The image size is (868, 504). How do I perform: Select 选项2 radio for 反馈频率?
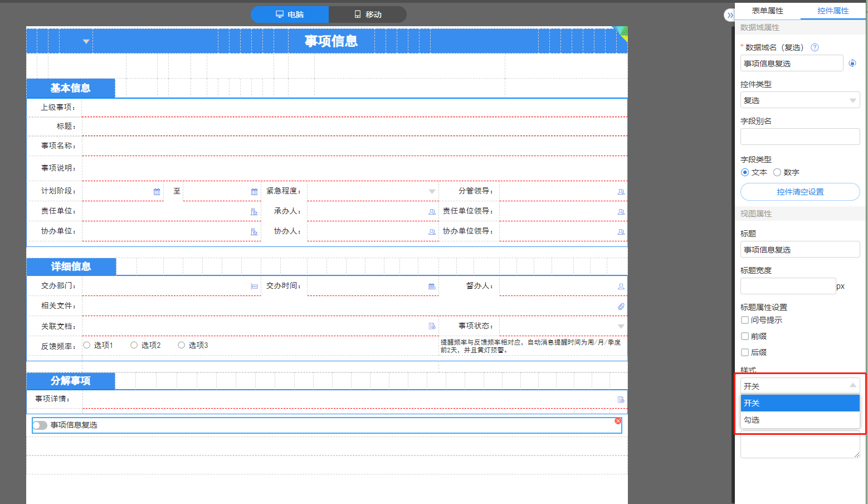[x=134, y=345]
